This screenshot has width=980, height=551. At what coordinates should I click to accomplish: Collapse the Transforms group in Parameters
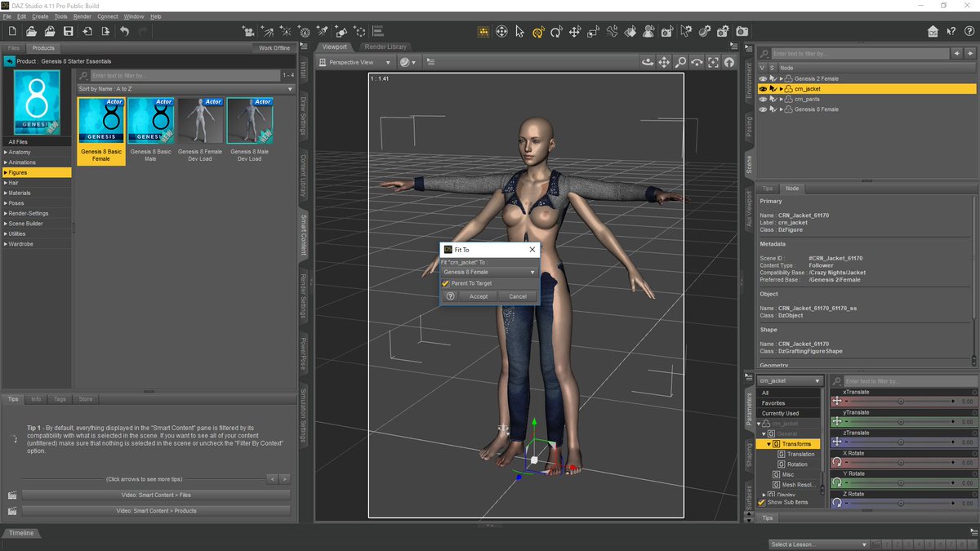(769, 444)
